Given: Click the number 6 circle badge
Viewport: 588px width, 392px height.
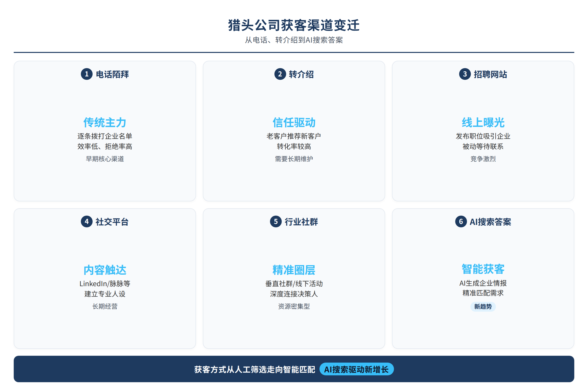Looking at the screenshot, I should (461, 221).
